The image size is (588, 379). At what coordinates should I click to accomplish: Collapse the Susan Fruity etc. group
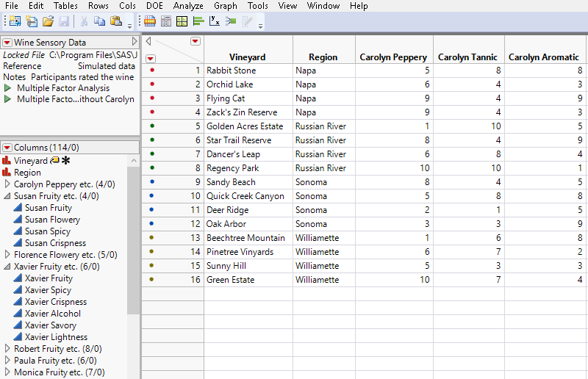(x=7, y=195)
